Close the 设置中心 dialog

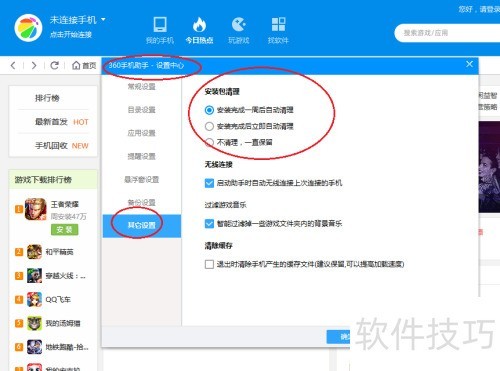click(x=469, y=64)
